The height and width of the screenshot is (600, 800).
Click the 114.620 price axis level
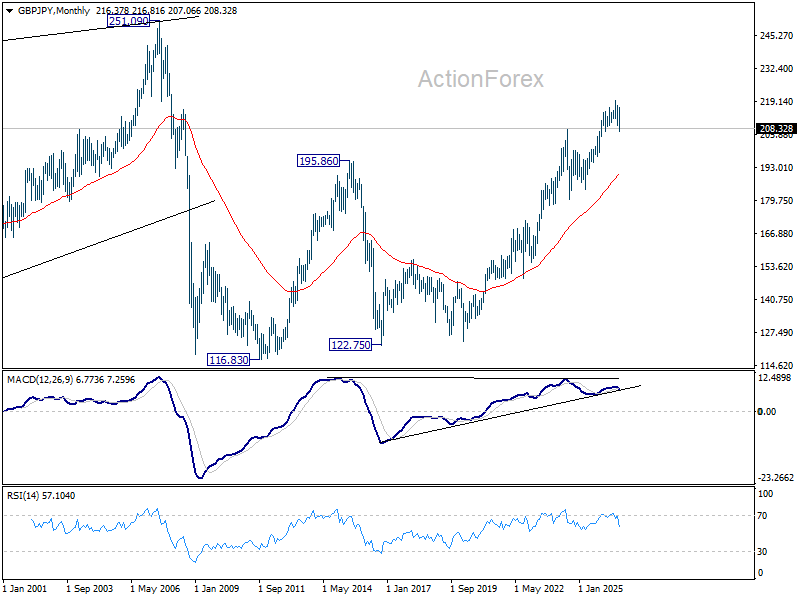pos(777,365)
